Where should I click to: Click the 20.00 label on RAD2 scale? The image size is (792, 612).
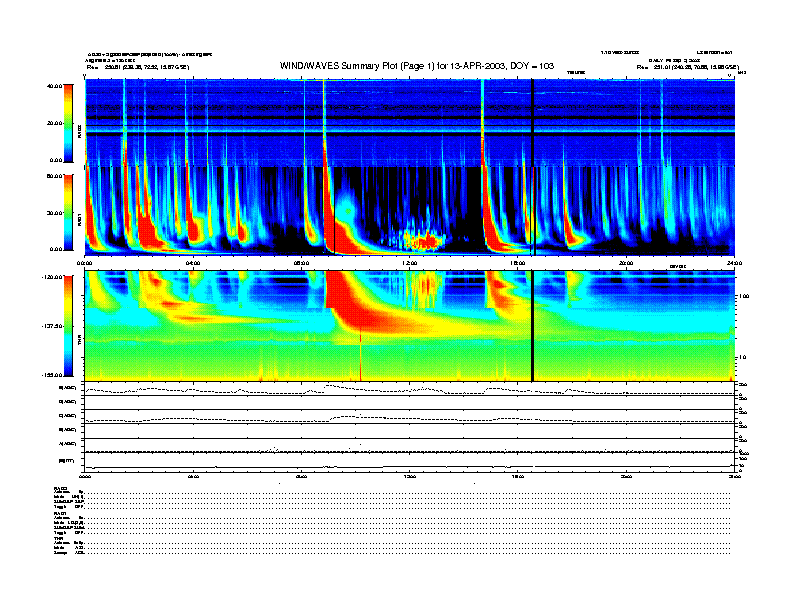pyautogui.click(x=55, y=123)
